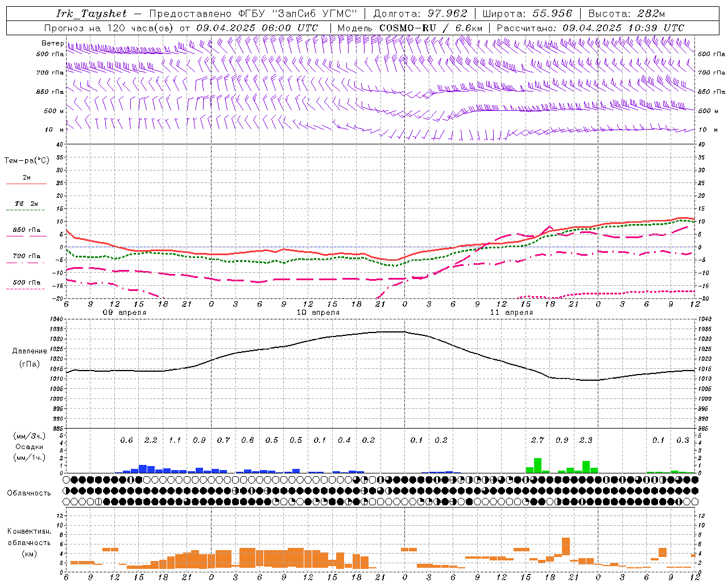The height and width of the screenshot is (582, 728).
Task: Click the tallest orange convective cloud bar
Action: (x=565, y=547)
